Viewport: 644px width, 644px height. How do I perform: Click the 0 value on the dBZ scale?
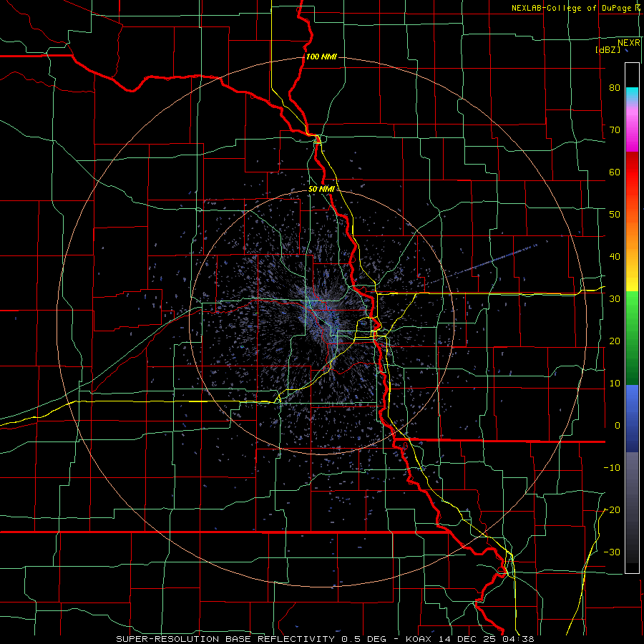(618, 426)
